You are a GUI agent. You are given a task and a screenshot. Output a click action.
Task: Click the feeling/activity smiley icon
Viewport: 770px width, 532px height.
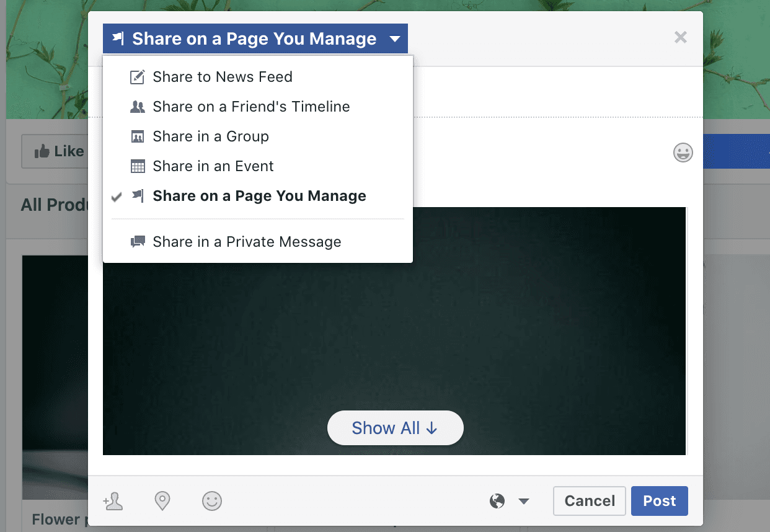click(x=212, y=501)
